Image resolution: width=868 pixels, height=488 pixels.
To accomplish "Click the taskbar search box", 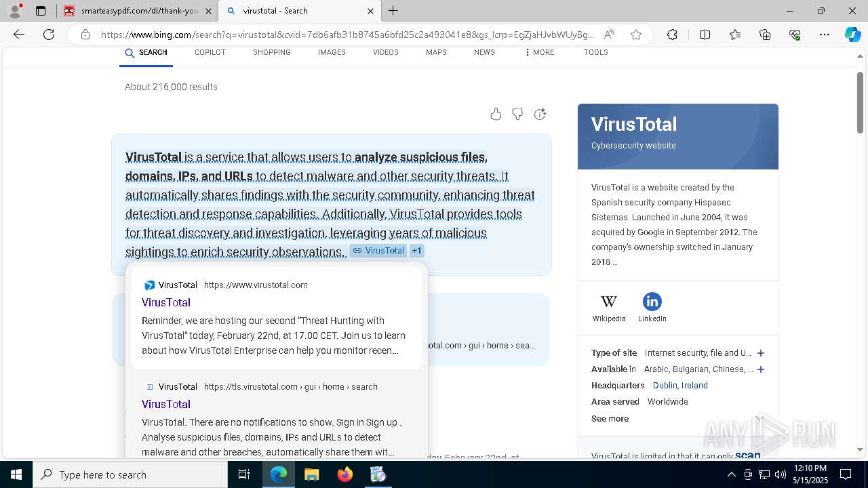I will pyautogui.click(x=130, y=474).
